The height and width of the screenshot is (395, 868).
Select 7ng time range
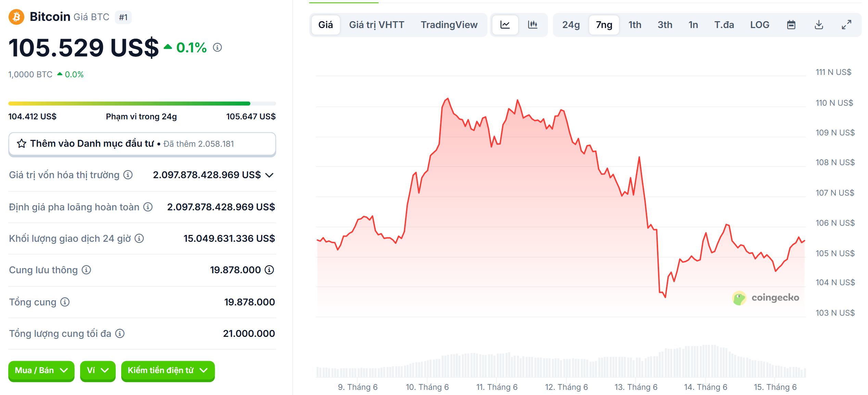click(604, 25)
